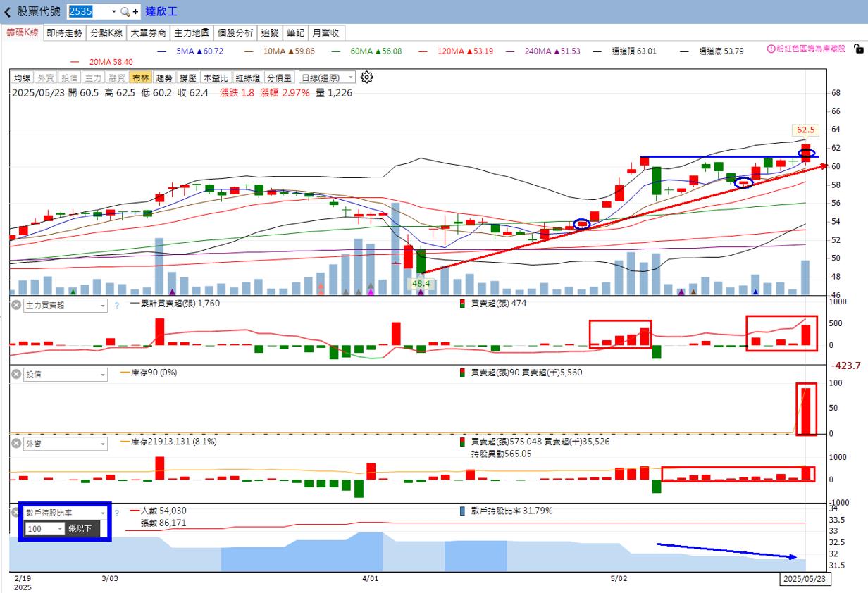Click the padlock icon at top right
This screenshot has width=868, height=593.
click(858, 49)
